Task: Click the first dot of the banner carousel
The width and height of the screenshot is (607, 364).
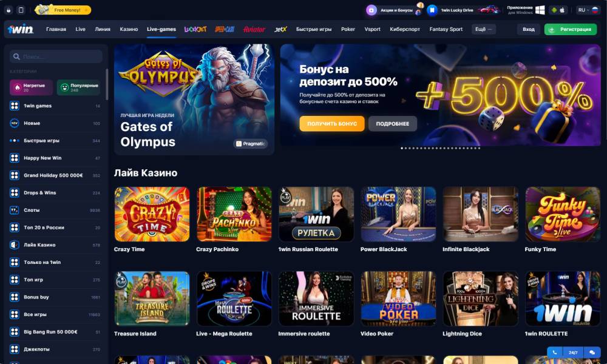Action: pyautogui.click(x=402, y=148)
